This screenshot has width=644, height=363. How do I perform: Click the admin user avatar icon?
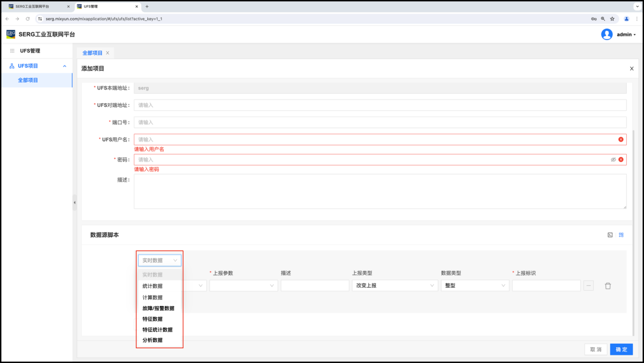point(606,35)
